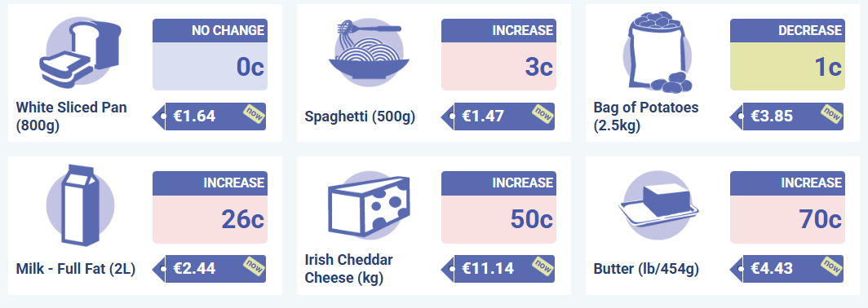Click the butter dish icon
The image size is (868, 308).
(658, 205)
